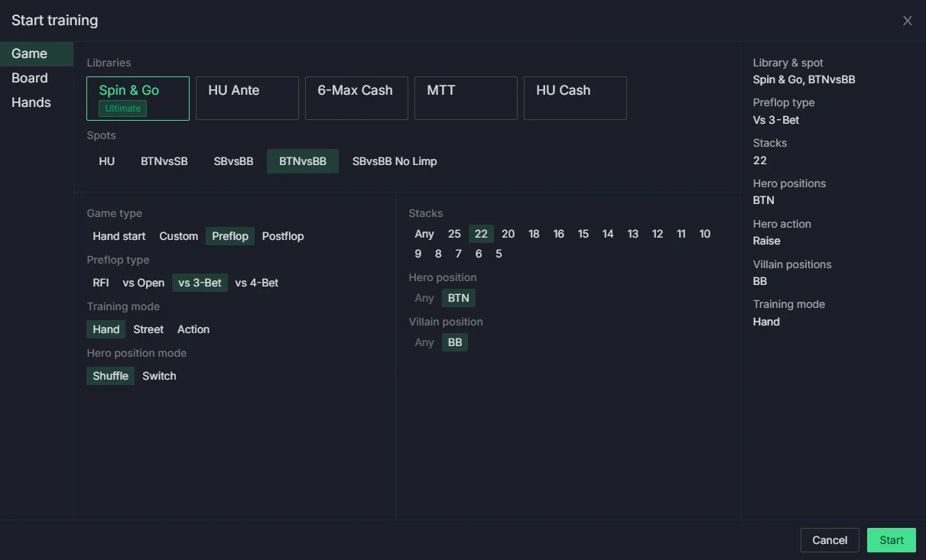926x560 pixels.
Task: Select stack size 14
Action: click(x=608, y=234)
